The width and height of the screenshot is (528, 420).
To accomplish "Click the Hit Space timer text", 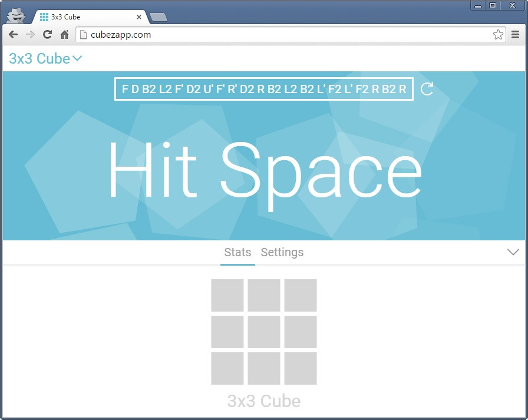I will [264, 170].
